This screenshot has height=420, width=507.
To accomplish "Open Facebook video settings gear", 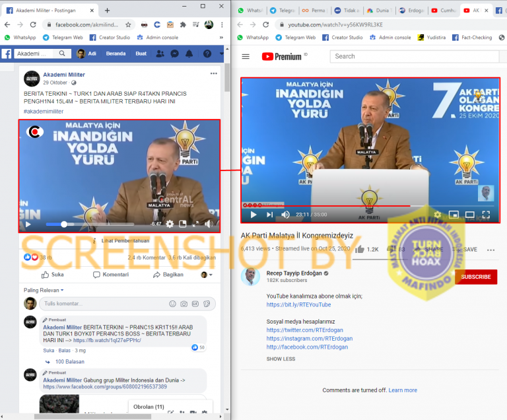I will point(170,224).
